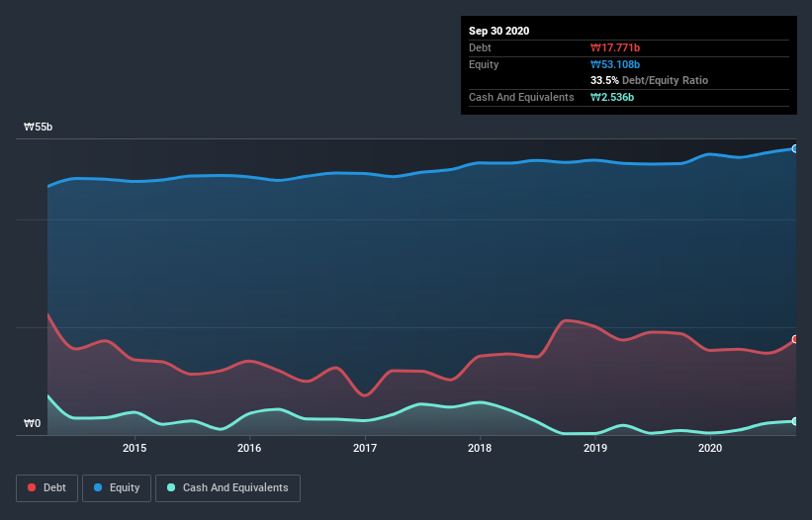The width and height of the screenshot is (812, 520).
Task: Click the 2019 x-axis label
Action: click(595, 448)
